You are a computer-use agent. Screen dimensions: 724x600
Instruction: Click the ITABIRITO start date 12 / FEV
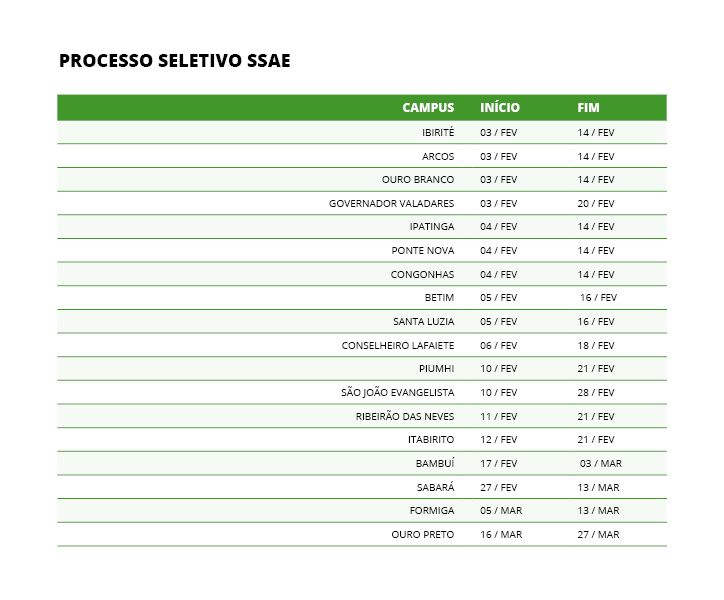pos(499,440)
